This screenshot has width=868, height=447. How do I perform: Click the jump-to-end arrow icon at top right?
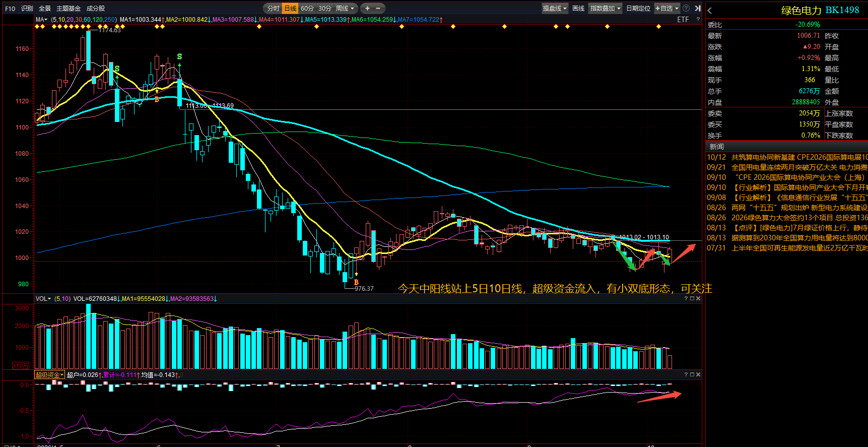point(698,9)
